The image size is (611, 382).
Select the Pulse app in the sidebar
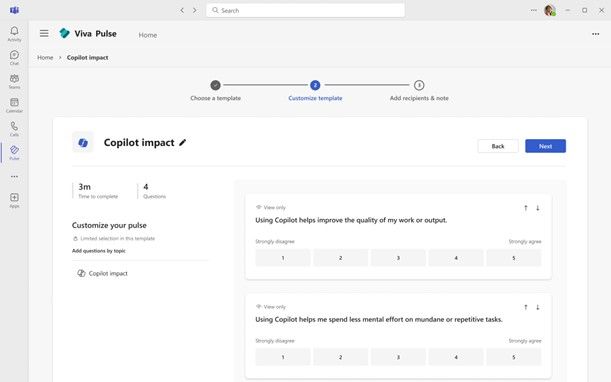pos(14,152)
